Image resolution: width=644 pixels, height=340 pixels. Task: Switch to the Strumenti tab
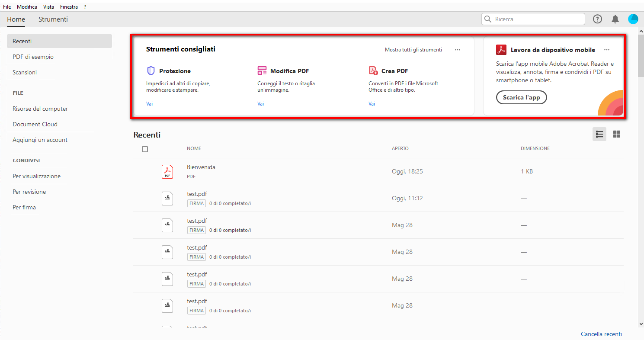pos(53,19)
